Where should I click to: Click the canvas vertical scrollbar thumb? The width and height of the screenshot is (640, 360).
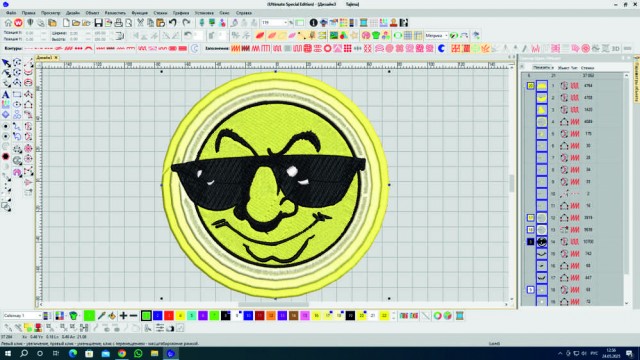coord(511,183)
